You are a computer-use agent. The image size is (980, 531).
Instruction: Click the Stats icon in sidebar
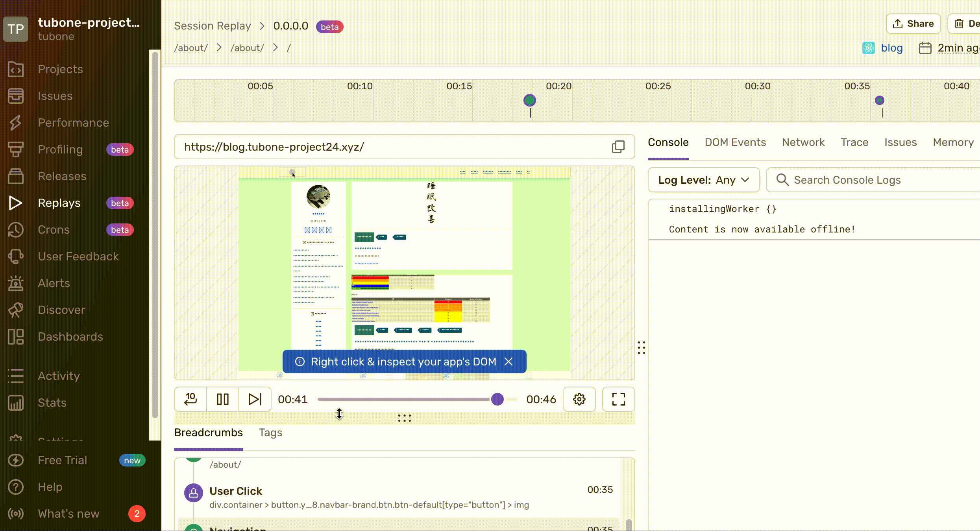(15, 402)
